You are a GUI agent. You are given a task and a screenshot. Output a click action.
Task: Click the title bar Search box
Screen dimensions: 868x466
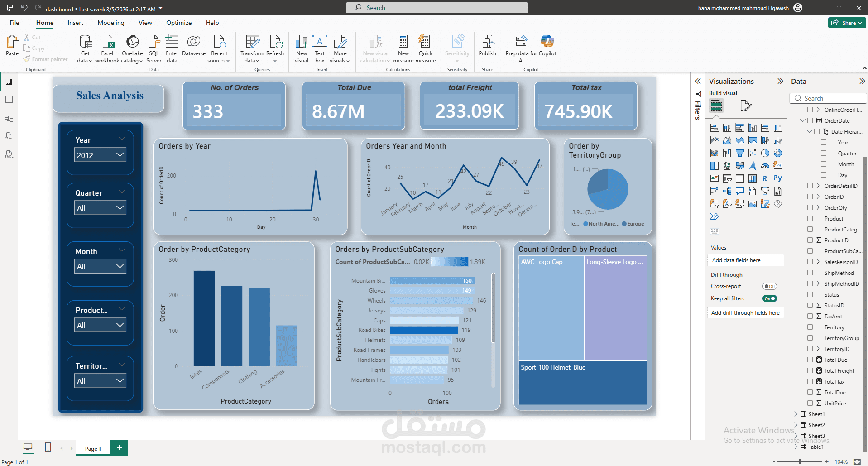tap(436, 8)
